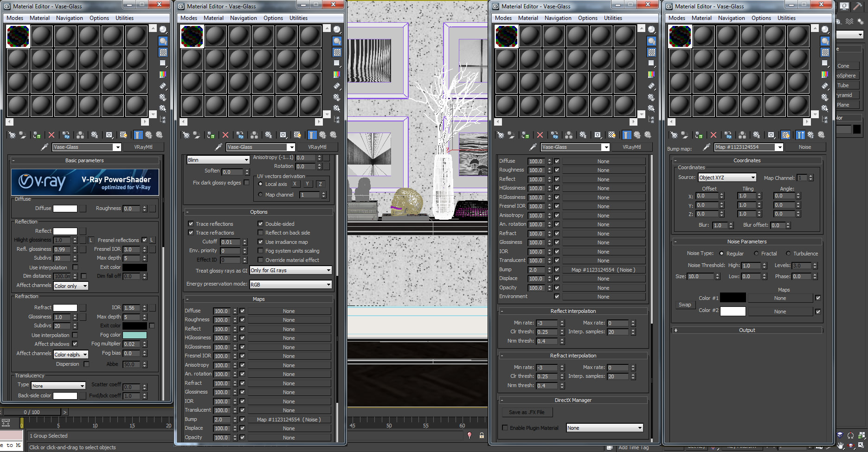868x452 pixels.
Task: Toggle Show Shaded Material in Options-rollout editor
Action: 297,135
